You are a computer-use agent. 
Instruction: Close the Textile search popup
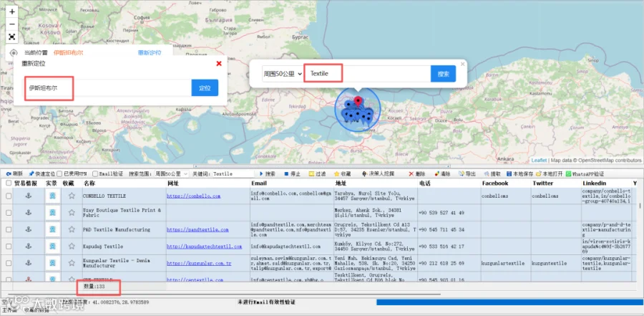pos(462,64)
